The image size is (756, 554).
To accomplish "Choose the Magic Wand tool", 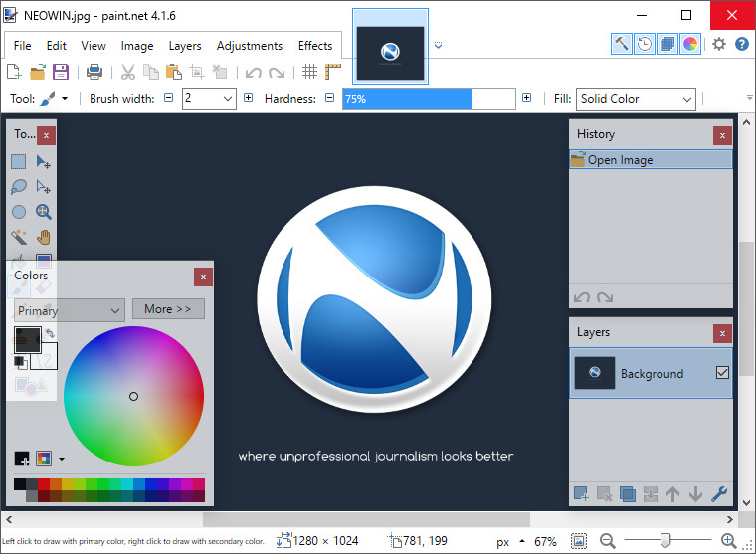I will 19,236.
